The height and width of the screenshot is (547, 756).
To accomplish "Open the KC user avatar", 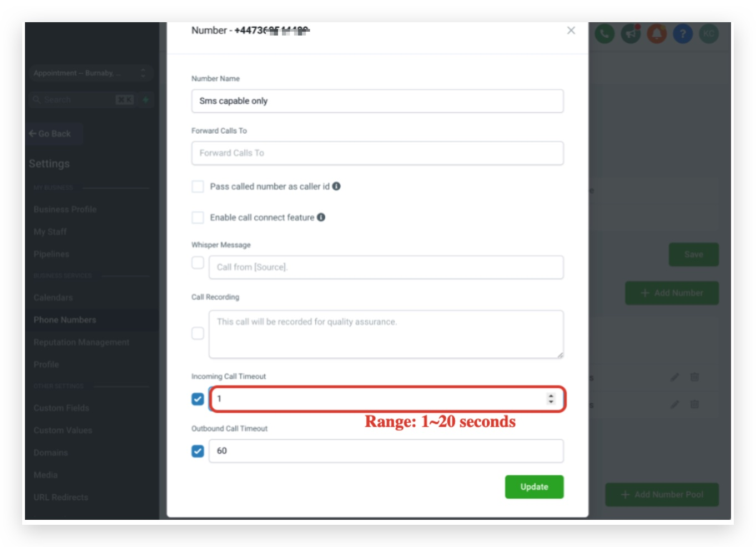I will [709, 34].
